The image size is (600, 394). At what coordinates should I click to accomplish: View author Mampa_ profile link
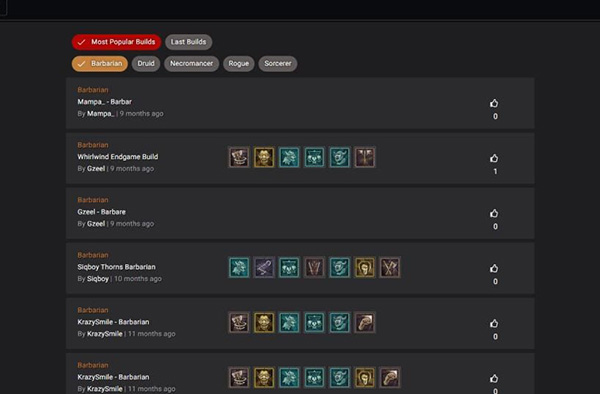100,114
